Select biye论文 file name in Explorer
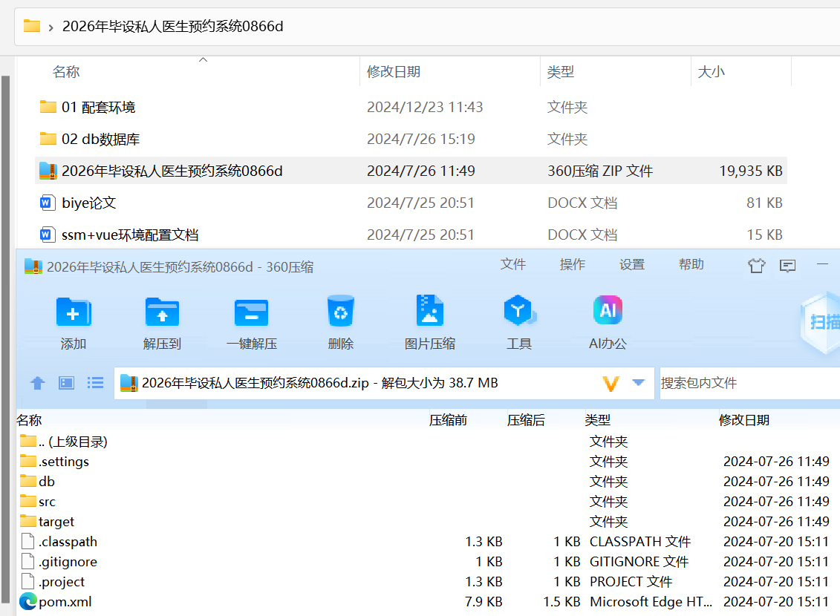 tap(89, 203)
